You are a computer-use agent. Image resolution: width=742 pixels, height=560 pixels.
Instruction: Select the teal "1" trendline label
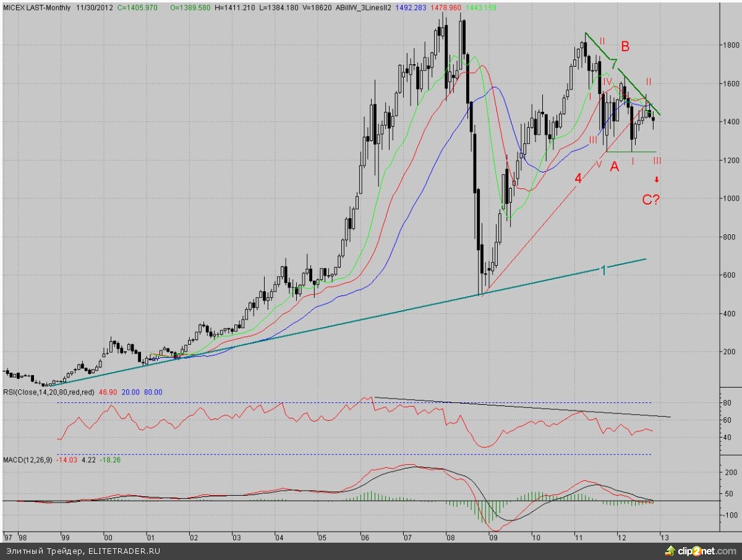click(x=603, y=269)
